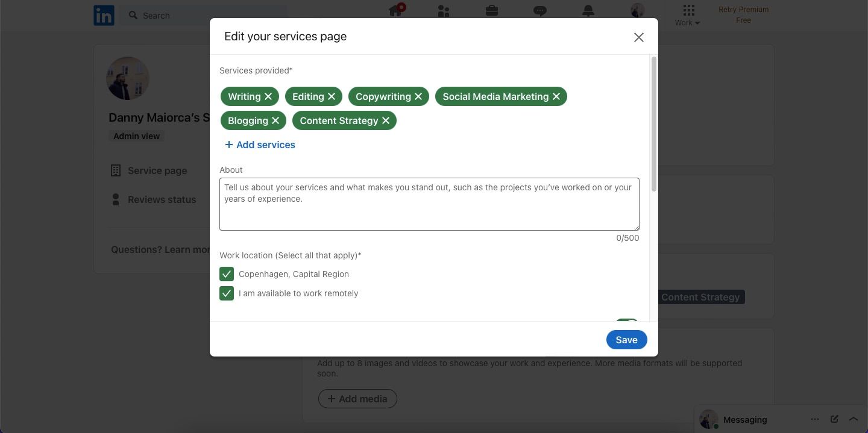Open the Home feed icon
This screenshot has width=868, height=433.
pyautogui.click(x=395, y=11)
